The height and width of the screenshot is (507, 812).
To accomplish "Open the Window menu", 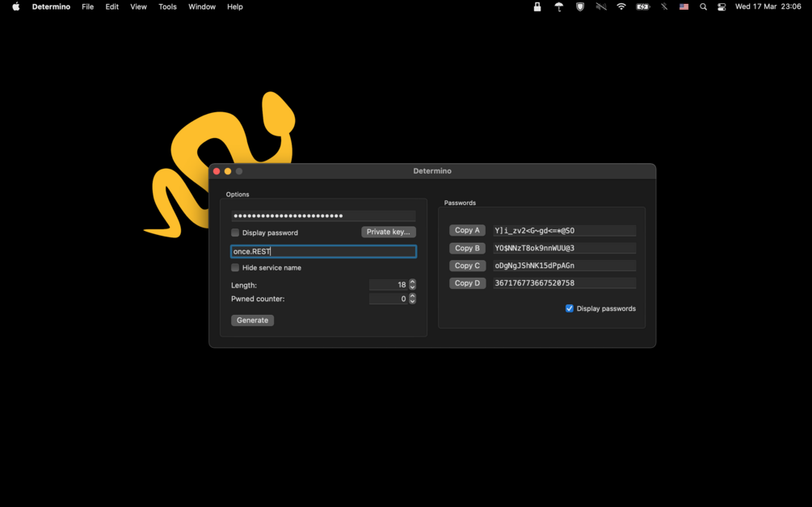I will [x=201, y=6].
